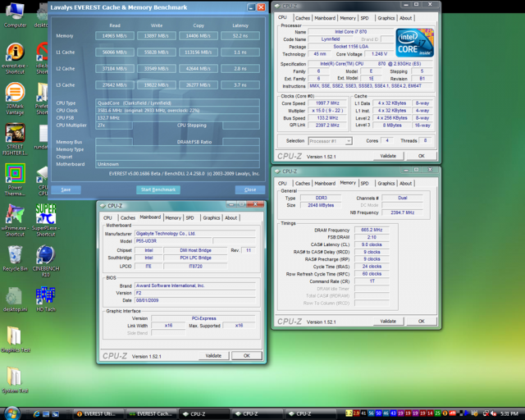Open Graphics tab in Mainboard CPU-Z window
The height and width of the screenshot is (420, 525).
click(212, 217)
